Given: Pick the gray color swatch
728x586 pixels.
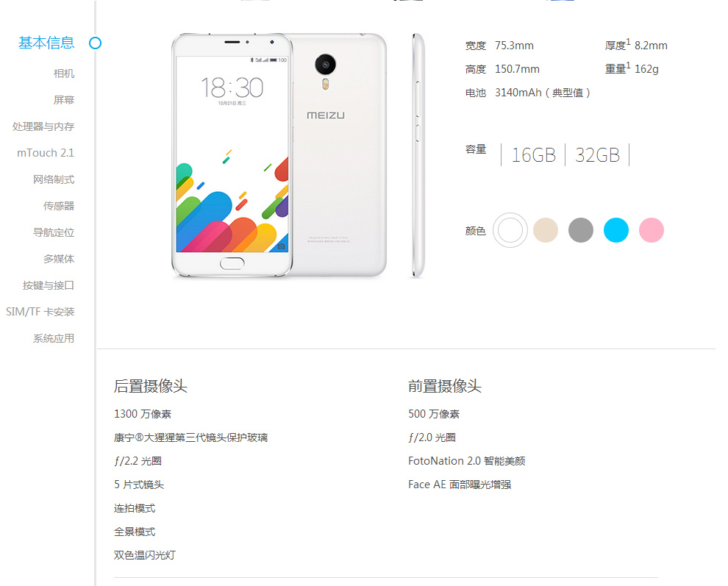Looking at the screenshot, I should pyautogui.click(x=581, y=230).
